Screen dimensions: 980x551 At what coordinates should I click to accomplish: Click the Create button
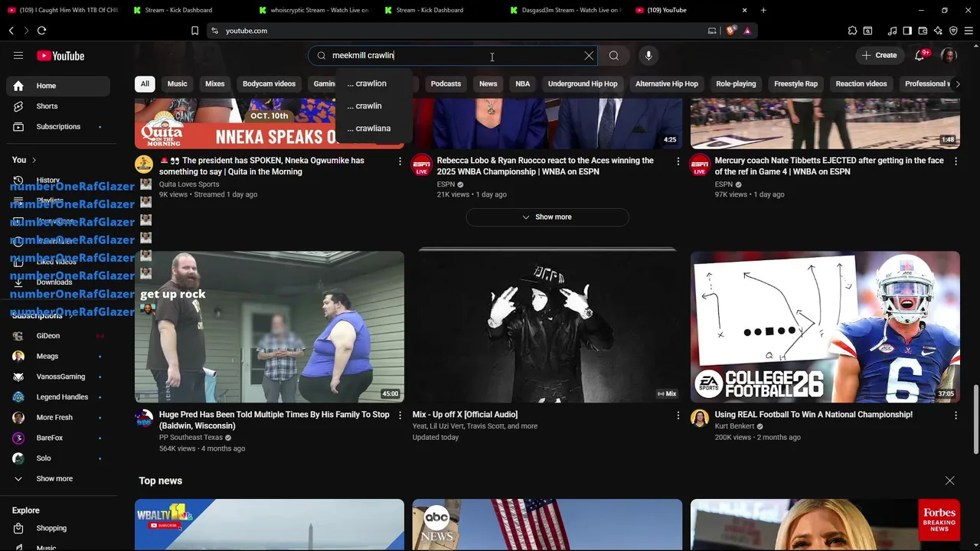879,55
